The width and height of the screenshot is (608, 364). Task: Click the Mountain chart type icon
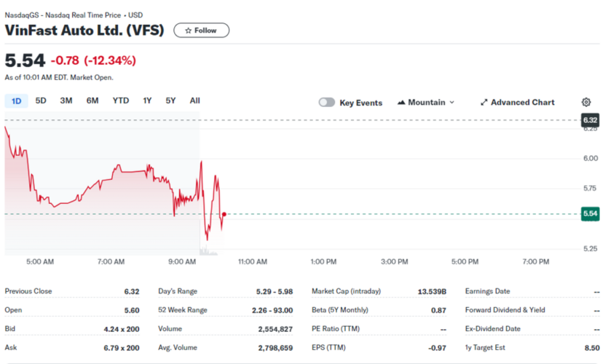pos(401,103)
